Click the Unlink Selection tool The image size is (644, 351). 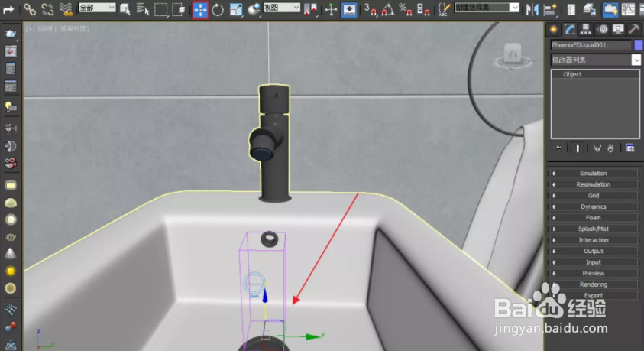[x=47, y=9]
